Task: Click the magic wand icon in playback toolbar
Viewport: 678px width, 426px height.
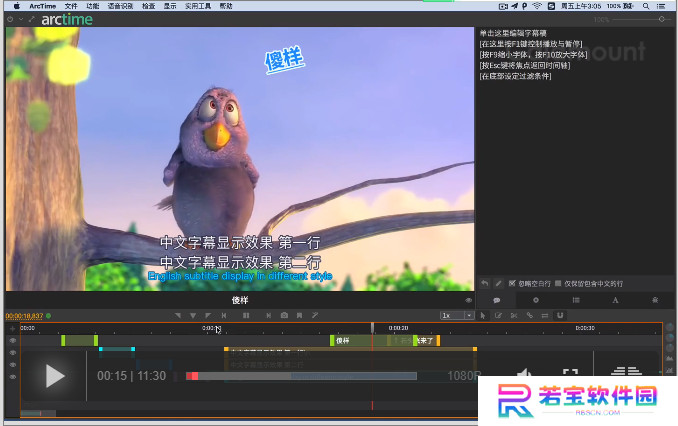Action: [x=315, y=316]
